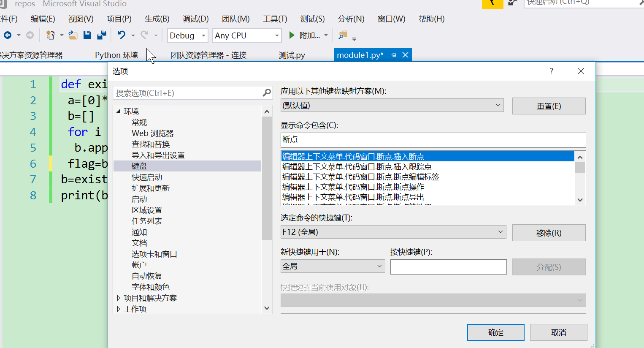Viewport: 644px width, 348px height.
Task: Open the 生成(B) menu
Action: click(x=157, y=19)
